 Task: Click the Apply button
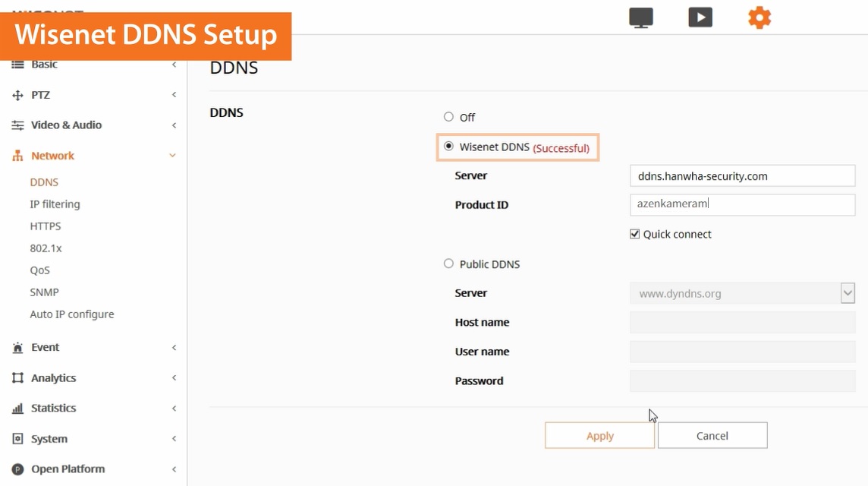coord(599,436)
